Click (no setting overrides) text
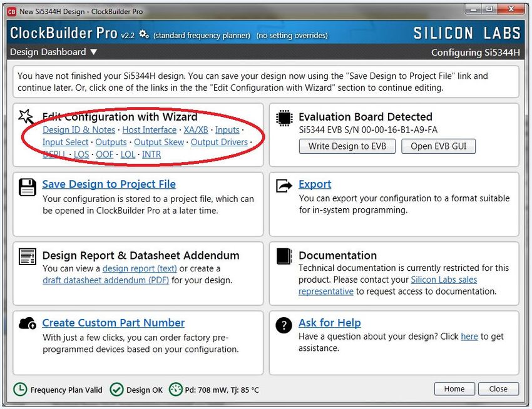This screenshot has height=409, width=532. click(292, 35)
